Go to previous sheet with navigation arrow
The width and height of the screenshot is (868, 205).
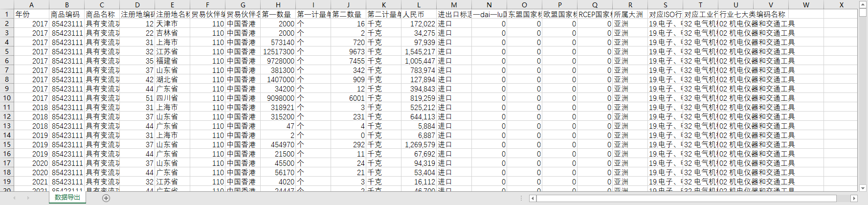15,198
